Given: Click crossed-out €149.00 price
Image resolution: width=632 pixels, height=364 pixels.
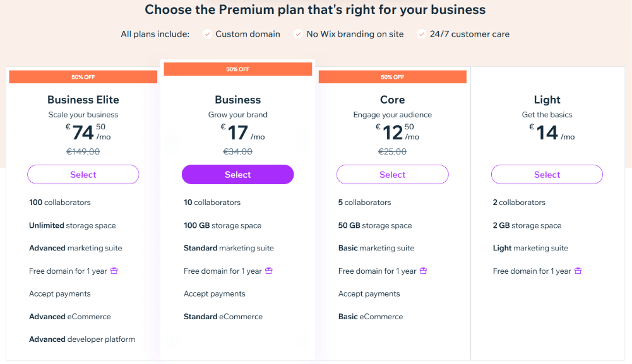Looking at the screenshot, I should 83,151.
